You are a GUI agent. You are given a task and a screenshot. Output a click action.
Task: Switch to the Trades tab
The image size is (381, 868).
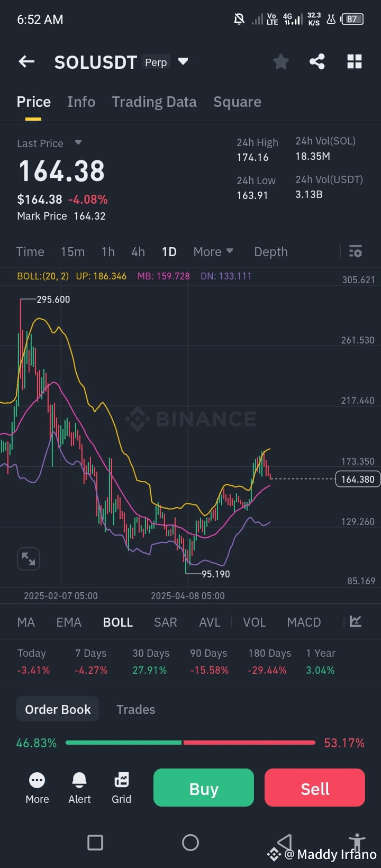click(x=135, y=709)
